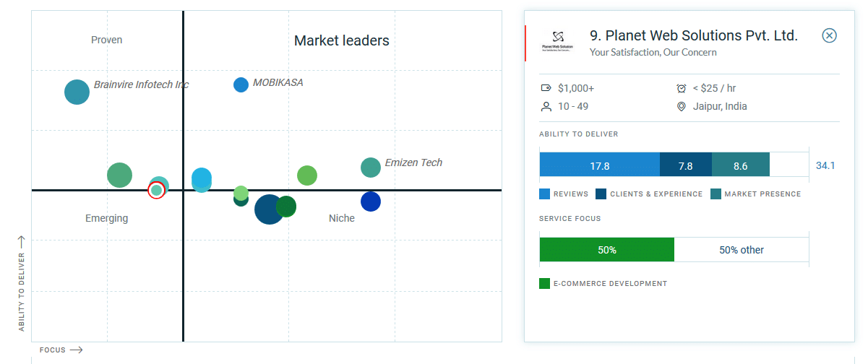
Task: Click the Market leaders quadrant label
Action: (342, 40)
